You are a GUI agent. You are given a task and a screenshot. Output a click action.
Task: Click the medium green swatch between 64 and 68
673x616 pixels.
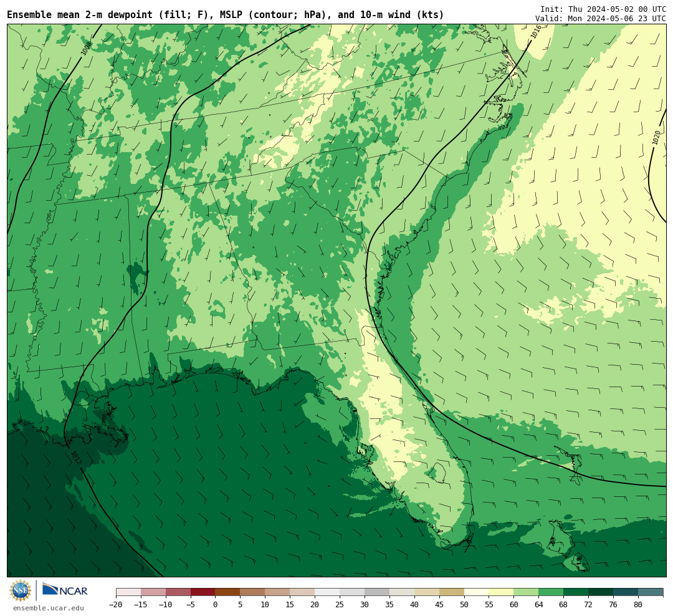click(551, 592)
